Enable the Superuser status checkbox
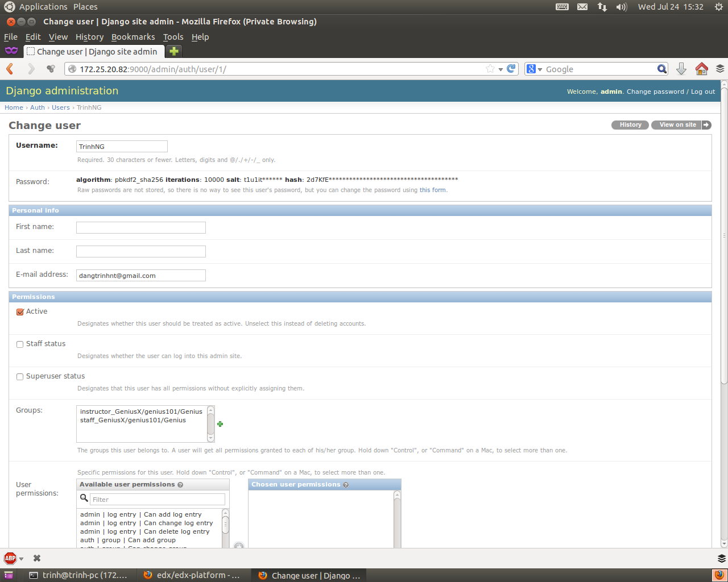Screen dimensions: 728x582 [x=20, y=377]
